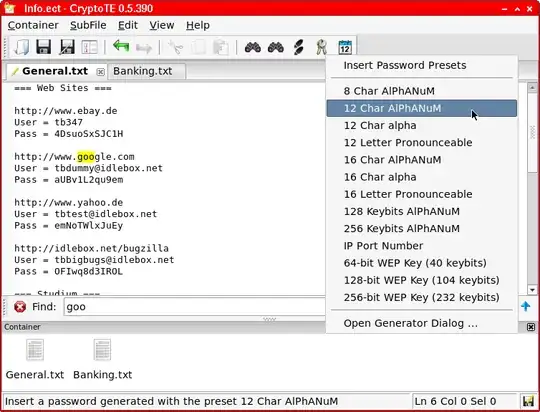Image resolution: width=540 pixels, height=412 pixels.
Task: Click the calendar 12 toolbar icon
Action: pyautogui.click(x=345, y=47)
